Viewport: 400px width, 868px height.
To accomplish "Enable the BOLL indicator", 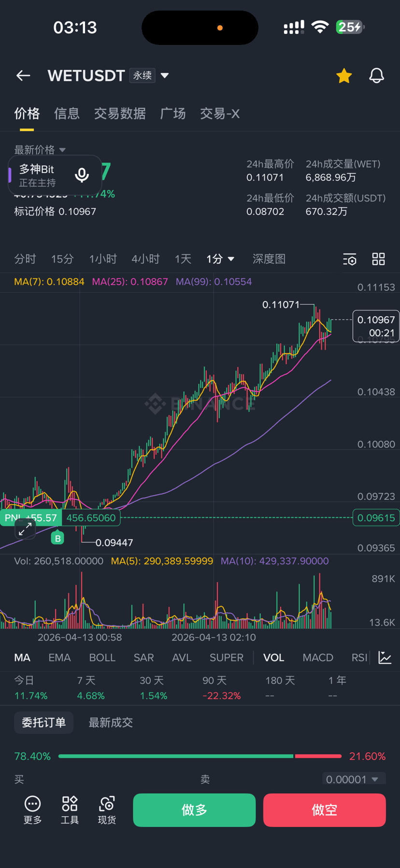I will click(102, 658).
